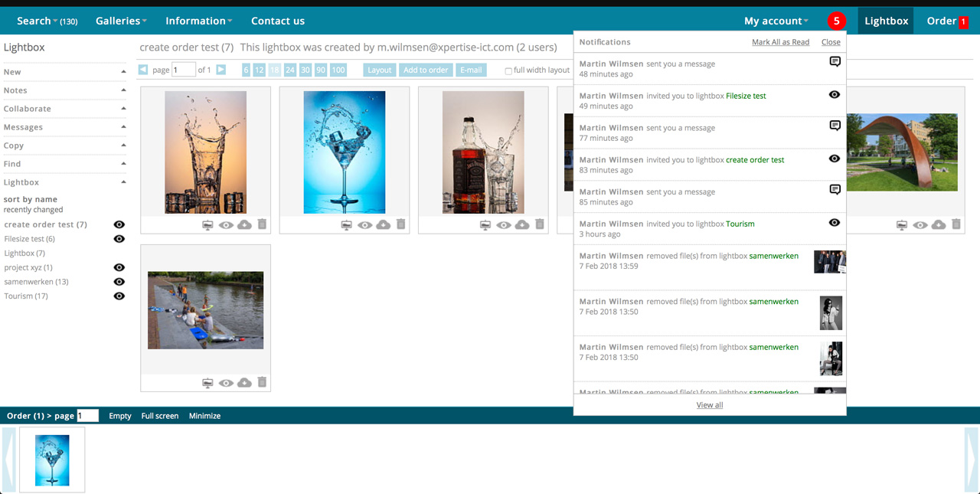Viewport: 980px width, 494px height.
Task: Open slideshow icon under blue martini photo
Action: click(346, 225)
